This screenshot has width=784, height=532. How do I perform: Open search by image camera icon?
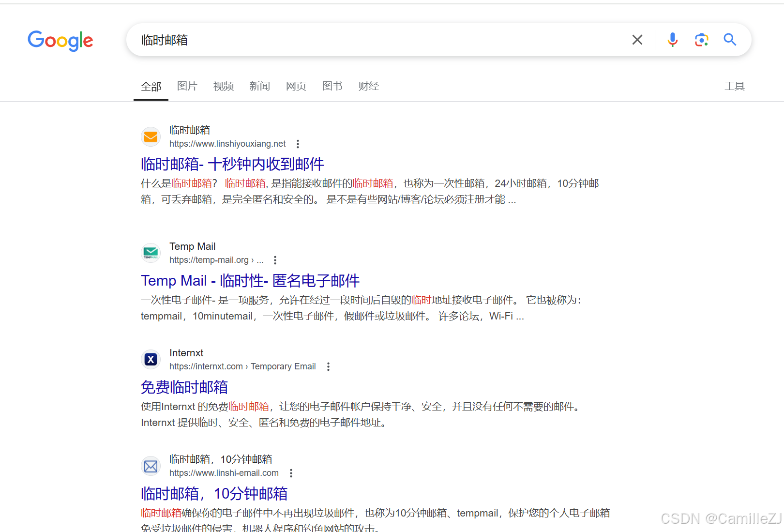(x=701, y=40)
